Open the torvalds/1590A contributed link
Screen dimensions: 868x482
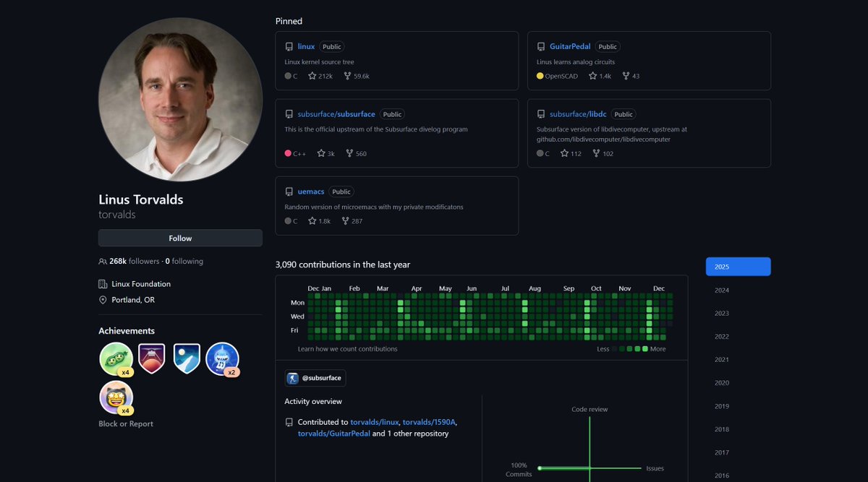tap(430, 422)
